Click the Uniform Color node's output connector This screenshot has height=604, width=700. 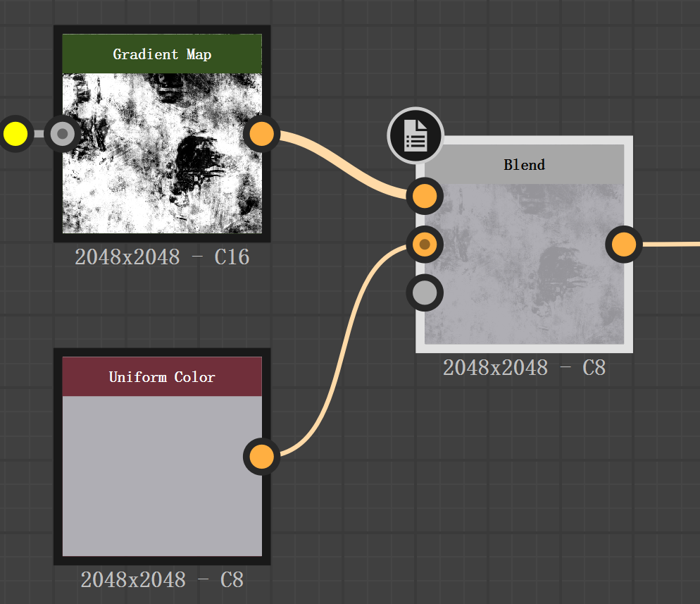[x=262, y=457]
